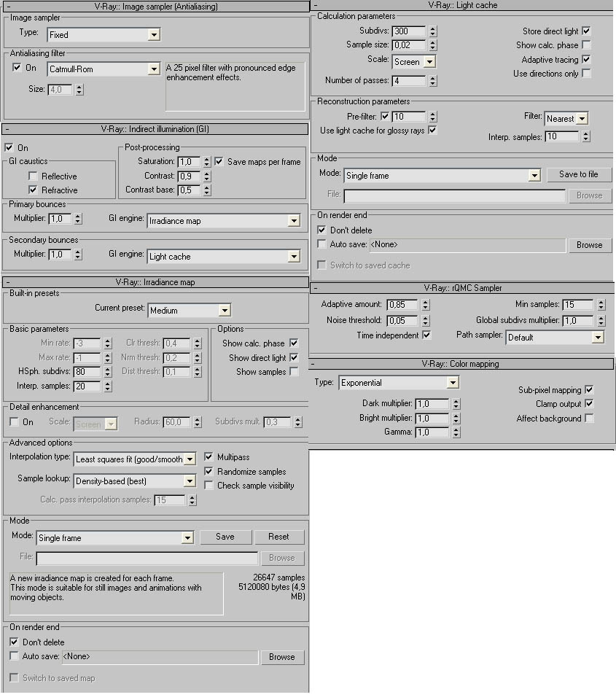The image size is (616, 700).
Task: Open Light cache Scale Screen dropdown
Action: [414, 62]
